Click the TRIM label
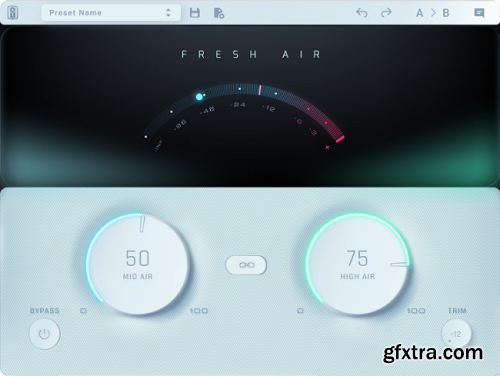Viewport: 500px width, 376px height. click(457, 310)
